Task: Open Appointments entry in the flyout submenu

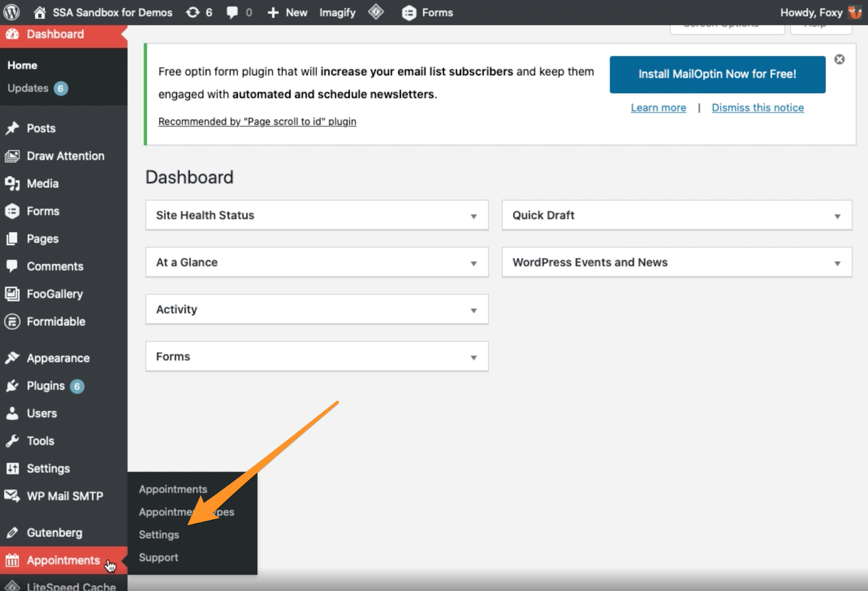Action: click(173, 489)
